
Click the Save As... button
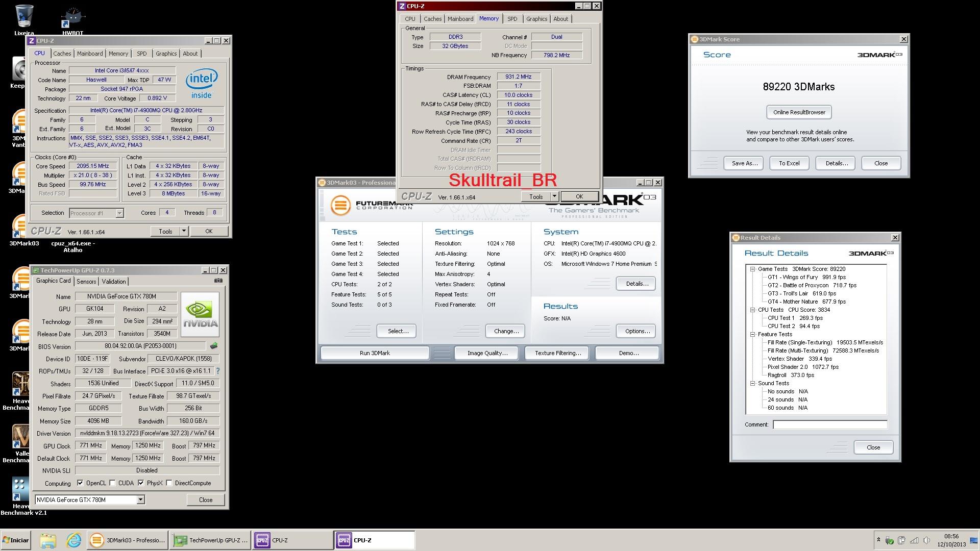744,163
